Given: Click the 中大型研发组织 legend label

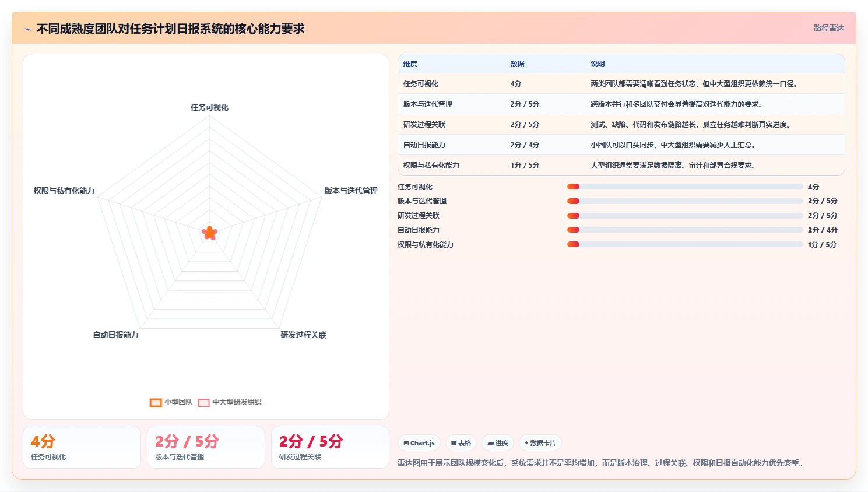Looking at the screenshot, I should click(237, 402).
